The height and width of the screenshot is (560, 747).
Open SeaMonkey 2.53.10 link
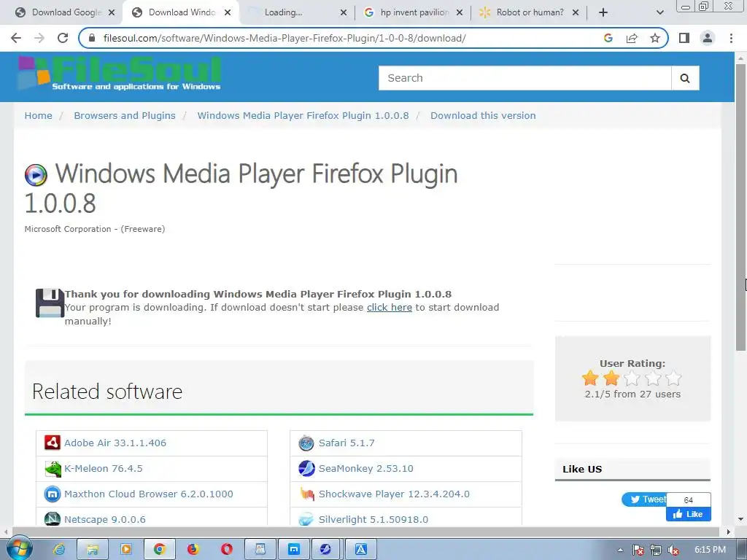click(x=366, y=469)
